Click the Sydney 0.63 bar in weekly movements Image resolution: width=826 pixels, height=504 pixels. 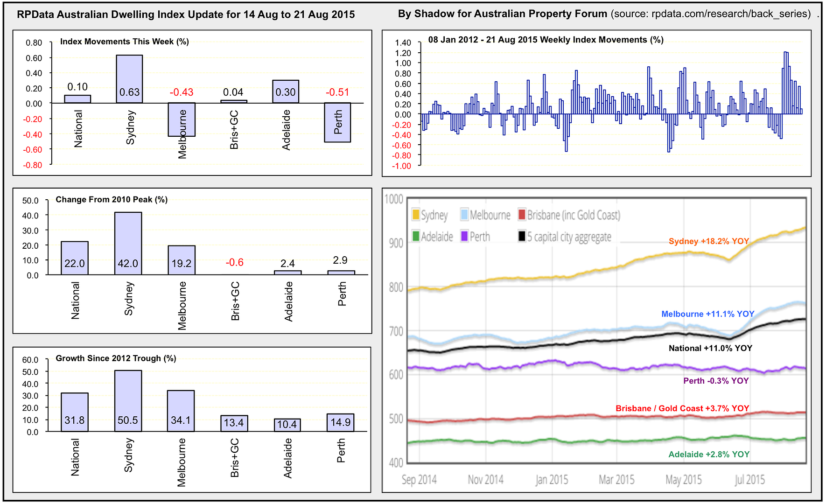[129, 79]
